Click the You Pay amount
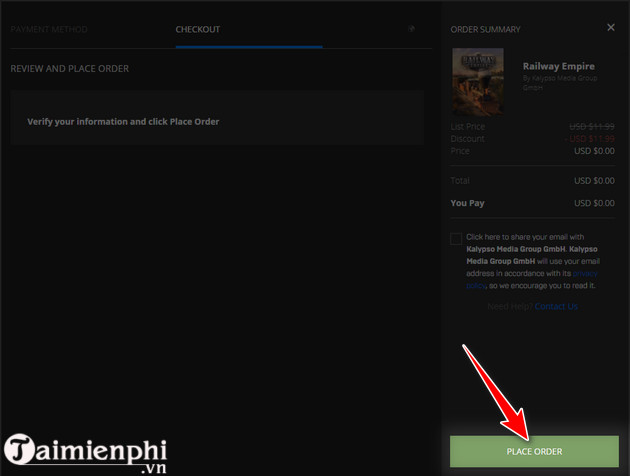 click(x=594, y=203)
